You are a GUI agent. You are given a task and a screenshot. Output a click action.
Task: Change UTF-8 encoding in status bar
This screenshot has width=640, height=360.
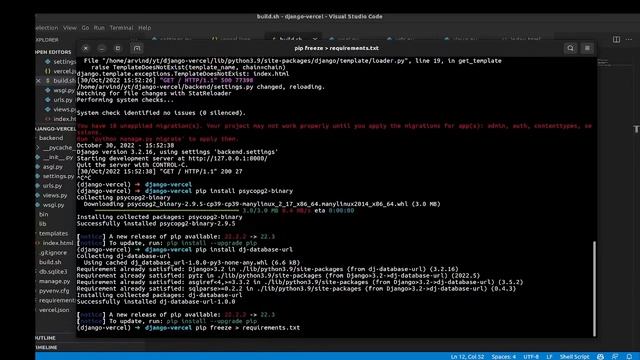(531, 356)
